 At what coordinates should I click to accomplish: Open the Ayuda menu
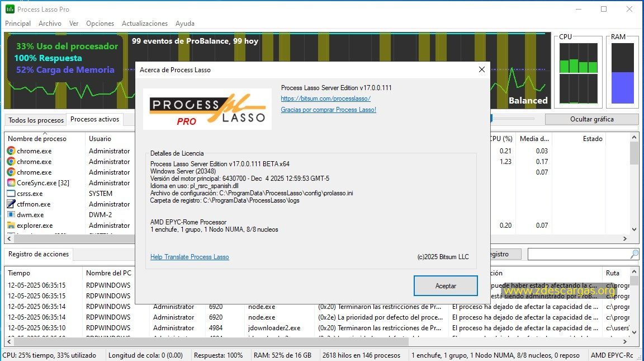(x=185, y=24)
